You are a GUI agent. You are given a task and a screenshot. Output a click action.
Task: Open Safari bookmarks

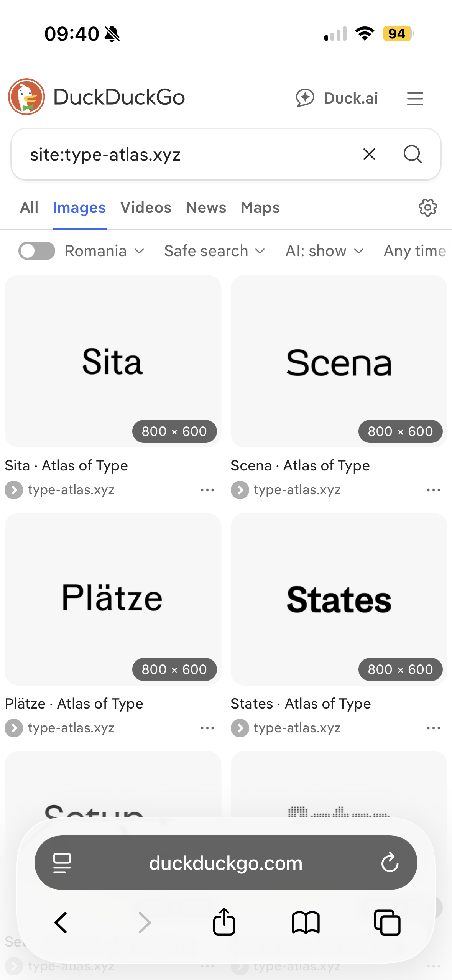[306, 922]
